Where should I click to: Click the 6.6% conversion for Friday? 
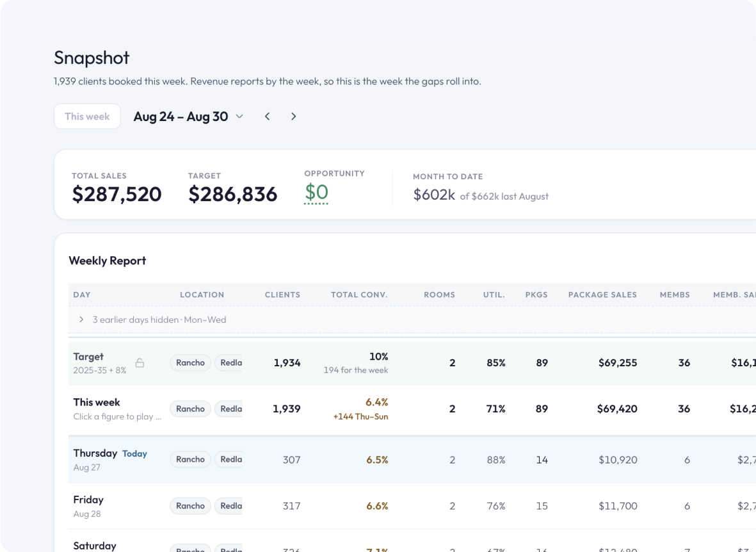377,506
